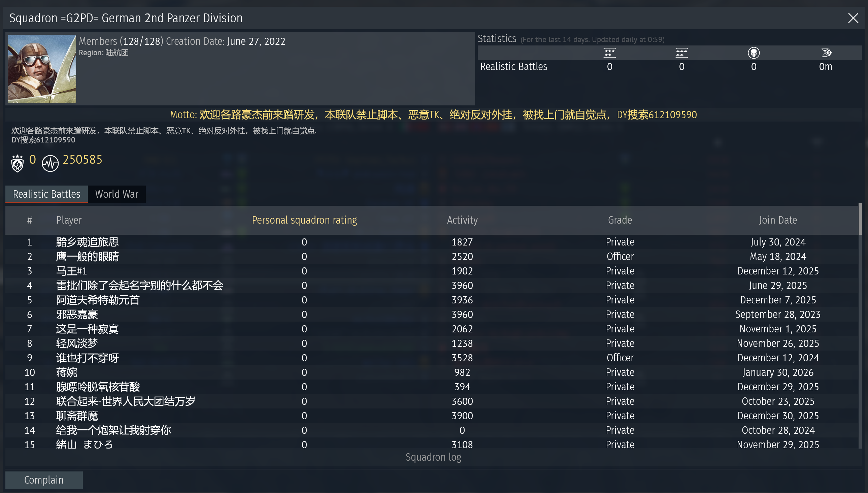Sort the list by Grade header
This screenshot has width=868, height=493.
click(620, 220)
